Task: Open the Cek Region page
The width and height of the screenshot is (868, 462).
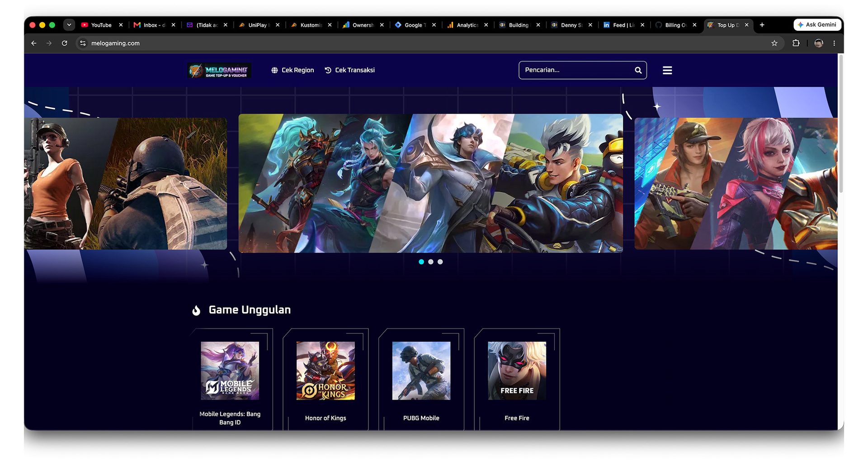Action: [292, 70]
